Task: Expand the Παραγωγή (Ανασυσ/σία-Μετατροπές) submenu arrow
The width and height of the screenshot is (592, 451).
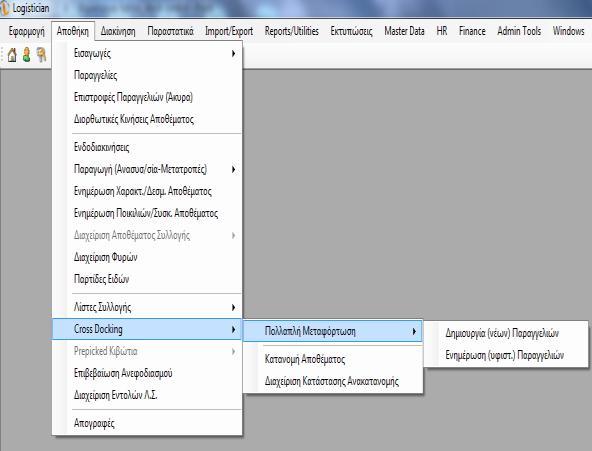Action: tap(233, 169)
